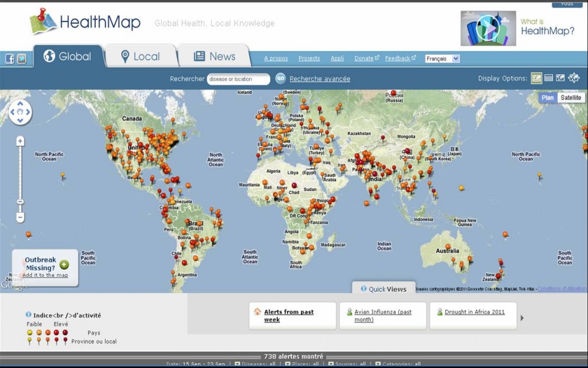Click the Twitter icon
588x368 pixels.
22,59
